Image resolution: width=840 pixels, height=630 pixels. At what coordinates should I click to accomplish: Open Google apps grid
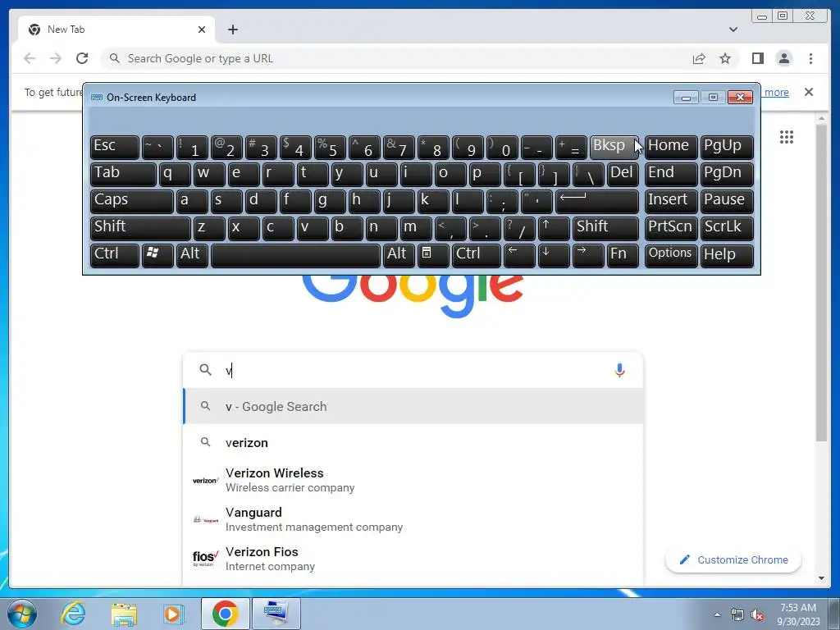coord(786,137)
